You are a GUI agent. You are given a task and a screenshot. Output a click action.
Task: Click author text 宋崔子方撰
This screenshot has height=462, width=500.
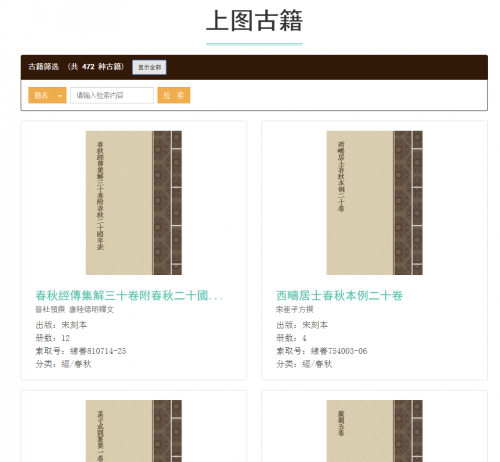[295, 309]
